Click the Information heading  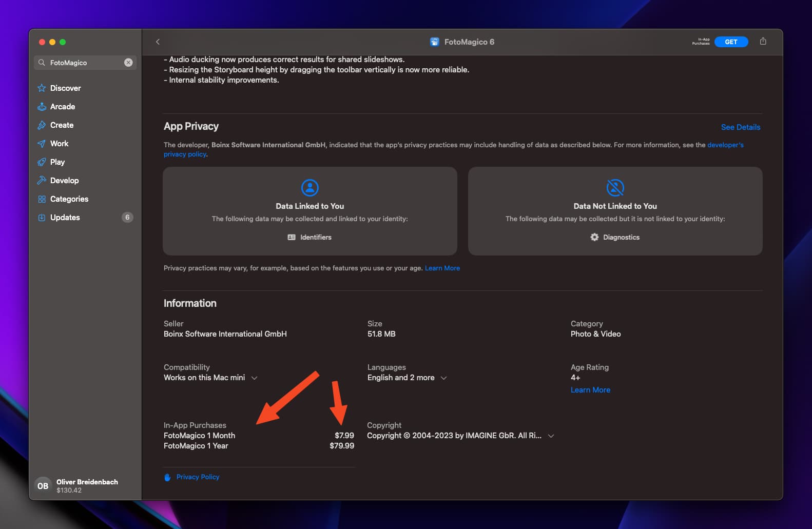(190, 303)
